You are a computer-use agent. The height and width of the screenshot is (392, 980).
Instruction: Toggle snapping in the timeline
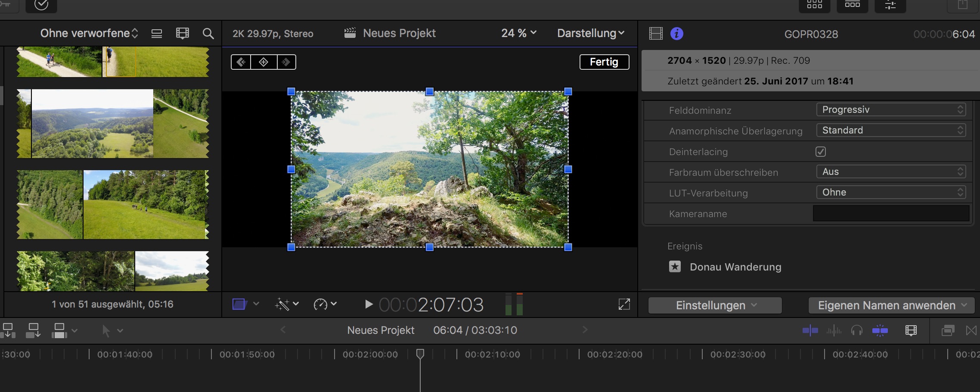(x=880, y=330)
